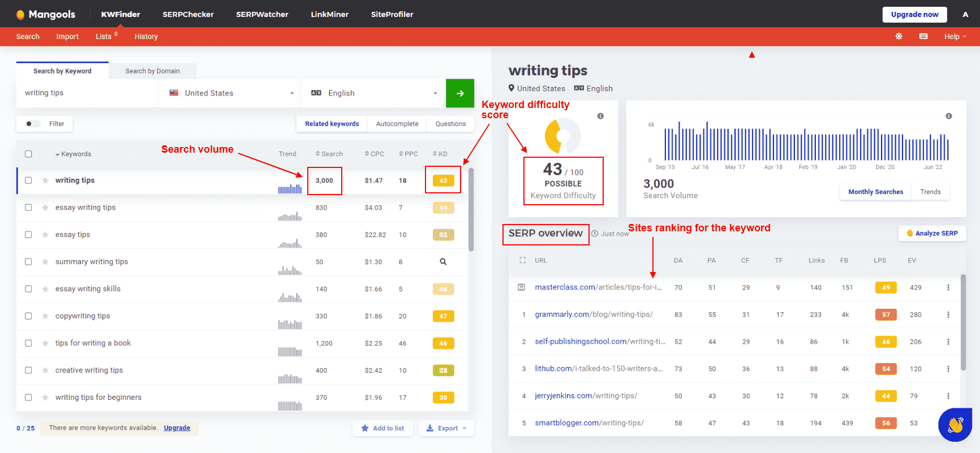Open more options for lithub.com row
Viewport: 980px width, 453px height.
(948, 369)
